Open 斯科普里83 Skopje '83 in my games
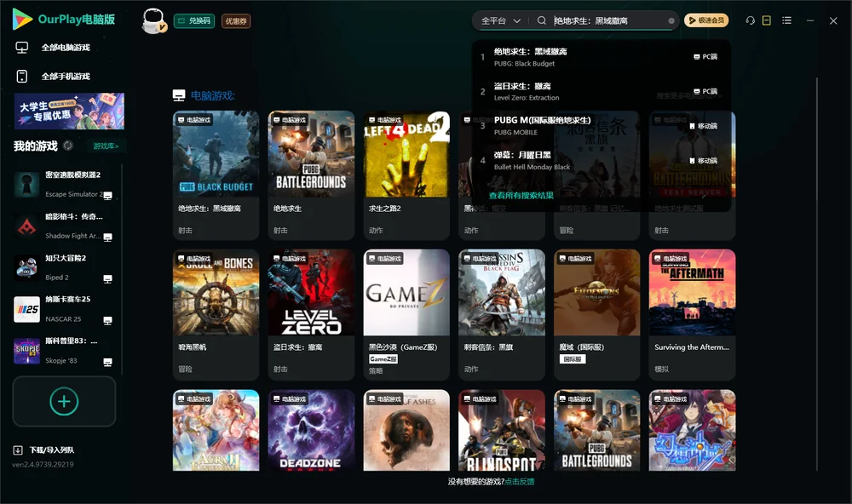The width and height of the screenshot is (852, 504). coord(64,351)
